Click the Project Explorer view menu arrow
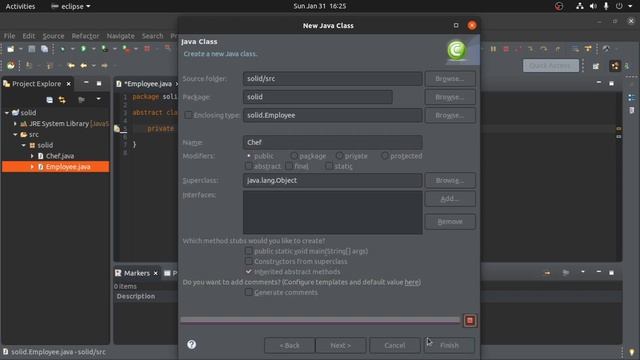The height and width of the screenshot is (360, 640). 98,99
